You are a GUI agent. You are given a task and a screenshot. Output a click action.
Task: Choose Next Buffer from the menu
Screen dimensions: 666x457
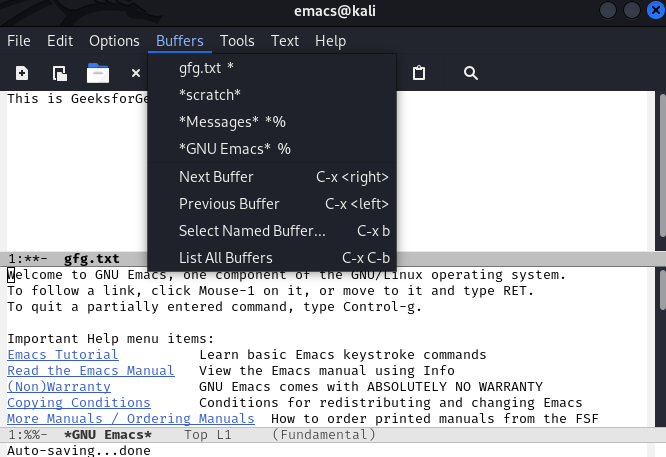click(x=272, y=177)
